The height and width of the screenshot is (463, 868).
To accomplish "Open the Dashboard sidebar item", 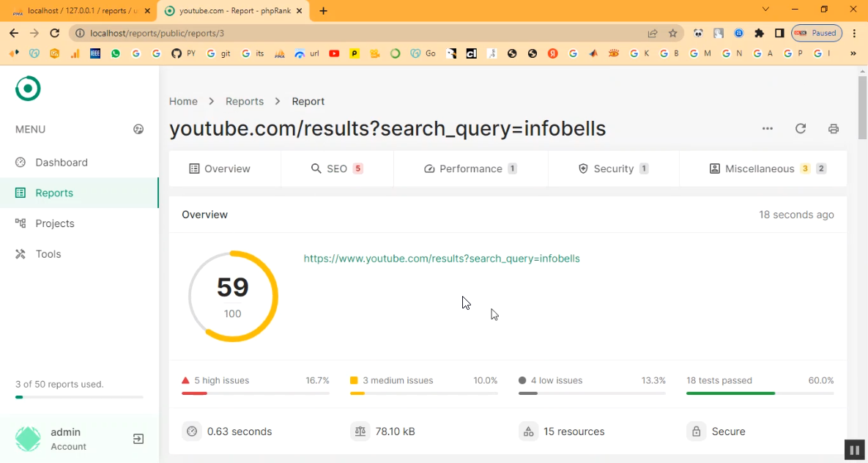I will (x=61, y=163).
